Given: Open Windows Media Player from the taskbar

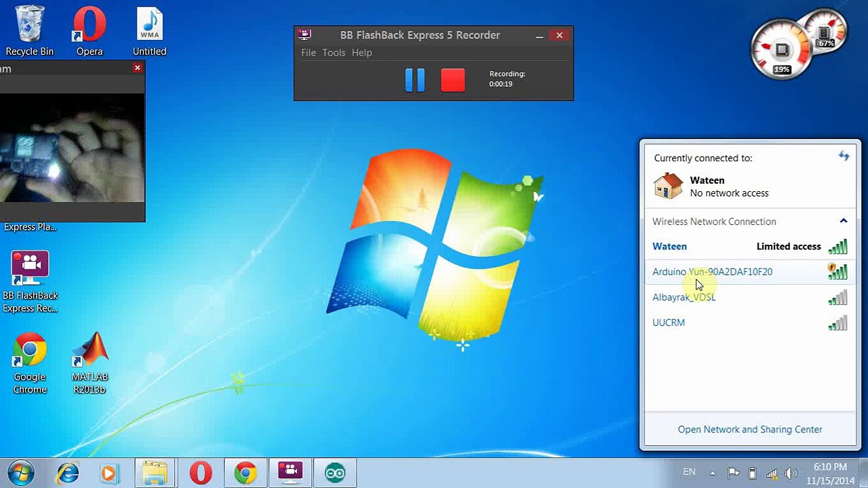Looking at the screenshot, I should tap(109, 472).
